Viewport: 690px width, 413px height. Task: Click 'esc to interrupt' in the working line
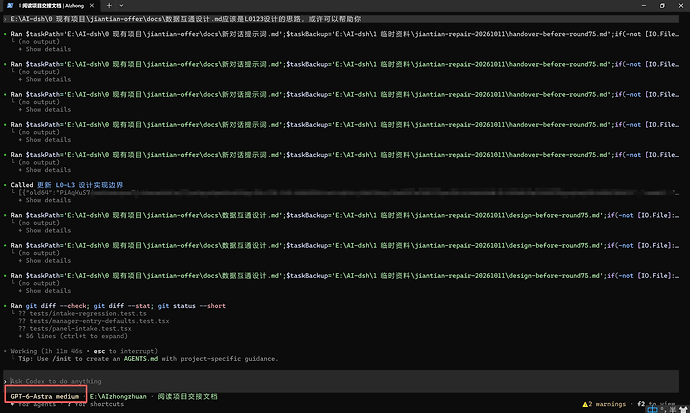tap(125, 351)
